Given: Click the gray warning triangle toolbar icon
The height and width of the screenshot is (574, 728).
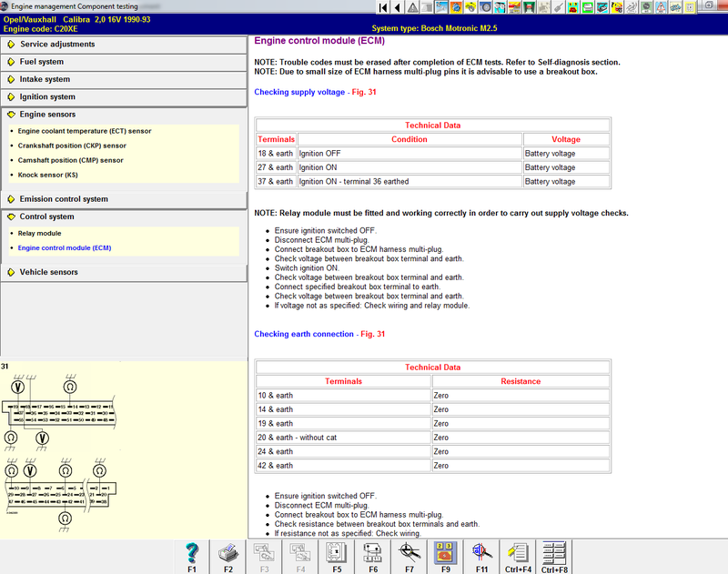Looking at the screenshot, I should click(412, 7).
